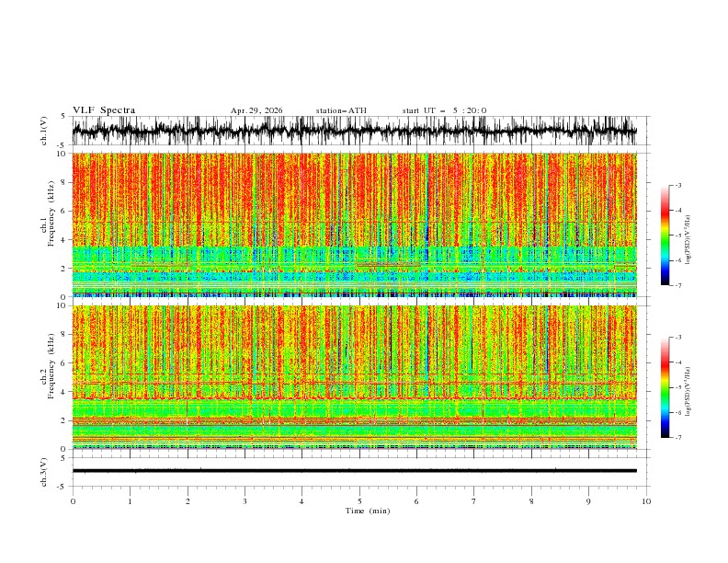Click the start UT time label
This screenshot has height=563, width=728.
(444, 110)
